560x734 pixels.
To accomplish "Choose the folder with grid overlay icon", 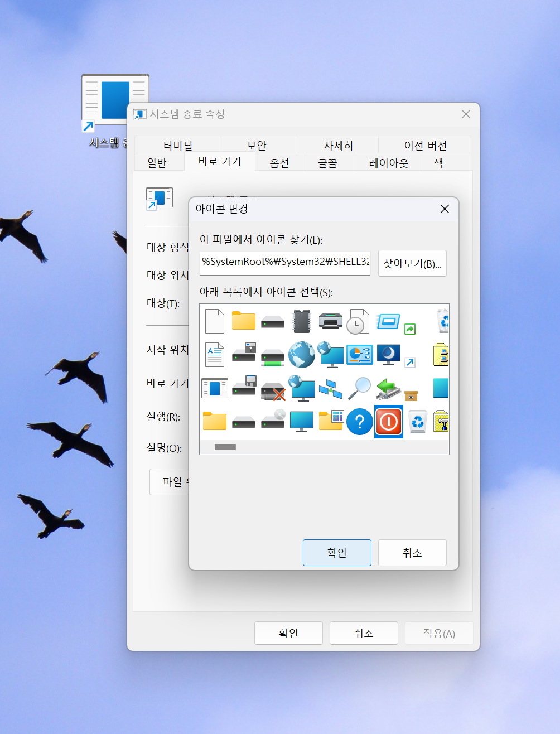I will [331, 421].
